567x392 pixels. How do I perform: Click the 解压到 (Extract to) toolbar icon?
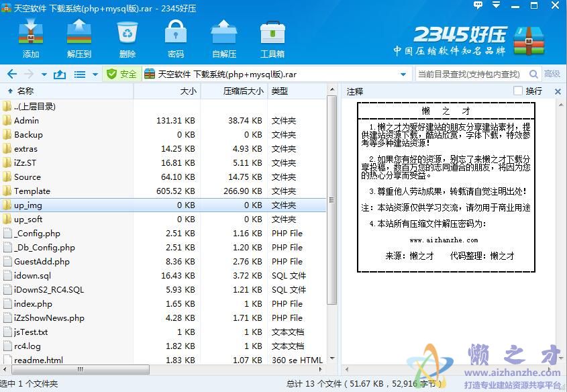(x=79, y=32)
